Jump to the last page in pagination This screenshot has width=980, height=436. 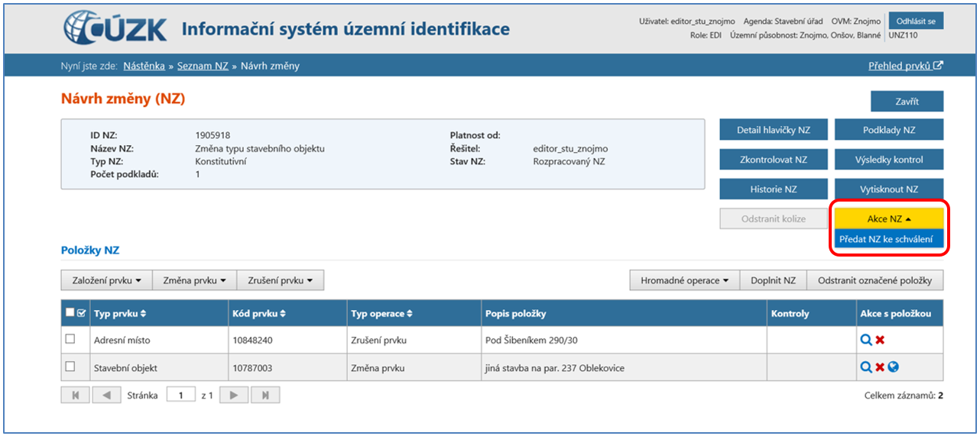[265, 395]
